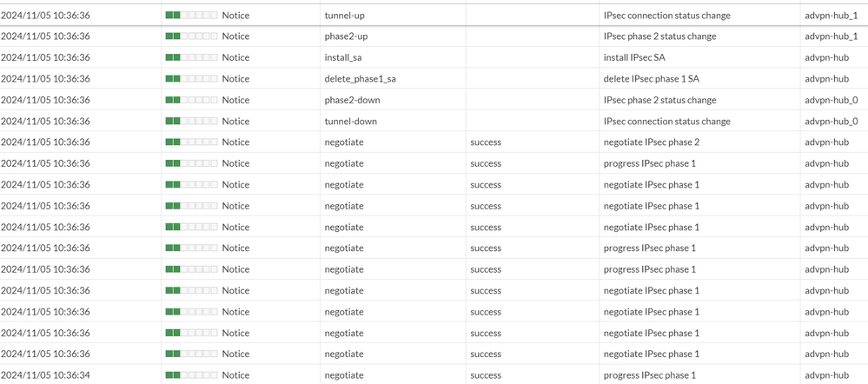Click the severity bar for the 10:36:34 entry

[x=191, y=375]
